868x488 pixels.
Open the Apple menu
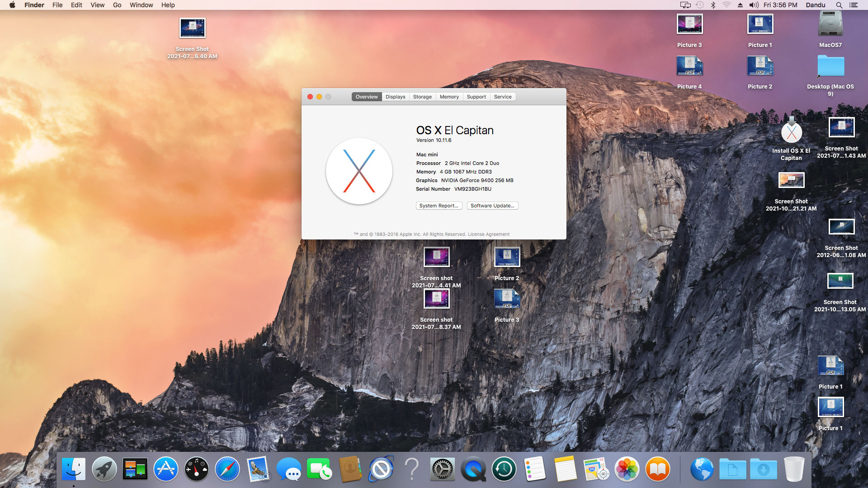(x=12, y=5)
